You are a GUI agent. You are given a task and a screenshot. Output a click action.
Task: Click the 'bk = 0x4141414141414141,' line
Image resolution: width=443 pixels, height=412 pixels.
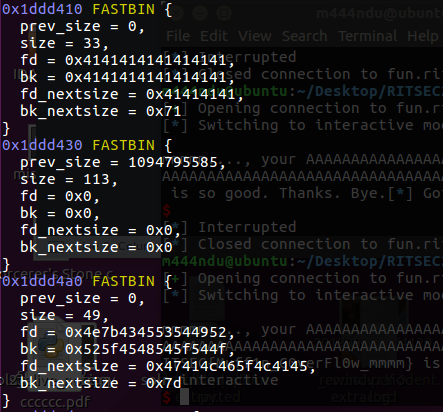tap(127, 77)
